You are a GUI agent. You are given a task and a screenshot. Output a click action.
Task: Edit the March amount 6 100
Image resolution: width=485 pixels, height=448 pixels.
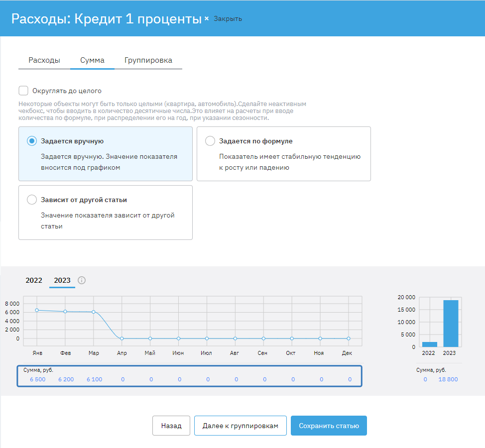click(94, 379)
